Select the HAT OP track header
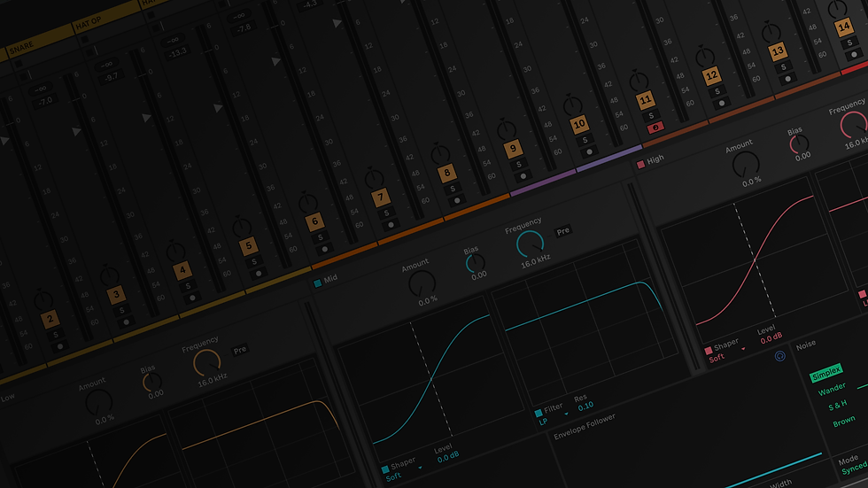The height and width of the screenshot is (488, 868). coord(105,17)
